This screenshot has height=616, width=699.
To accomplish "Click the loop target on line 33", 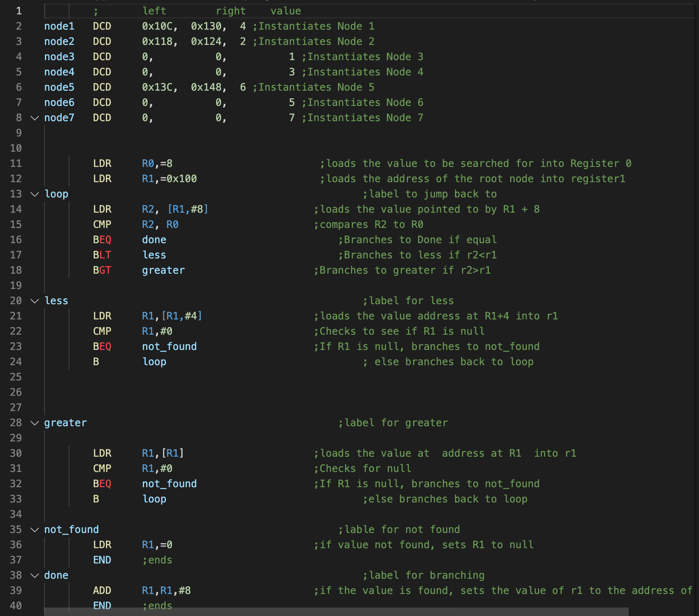I will click(154, 499).
